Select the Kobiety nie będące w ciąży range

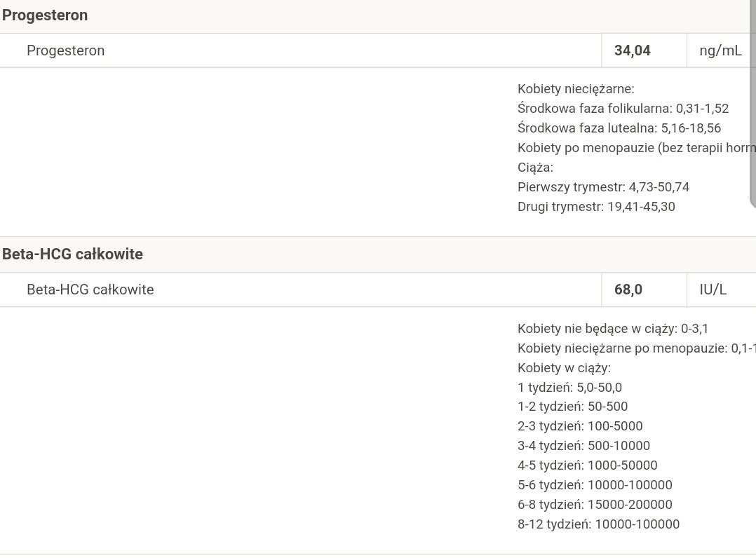[x=613, y=329]
